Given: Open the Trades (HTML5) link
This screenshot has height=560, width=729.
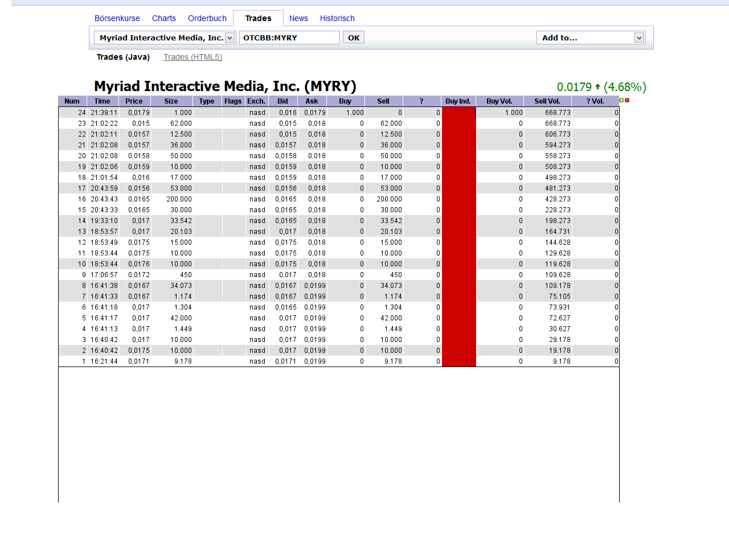Looking at the screenshot, I should tap(193, 57).
